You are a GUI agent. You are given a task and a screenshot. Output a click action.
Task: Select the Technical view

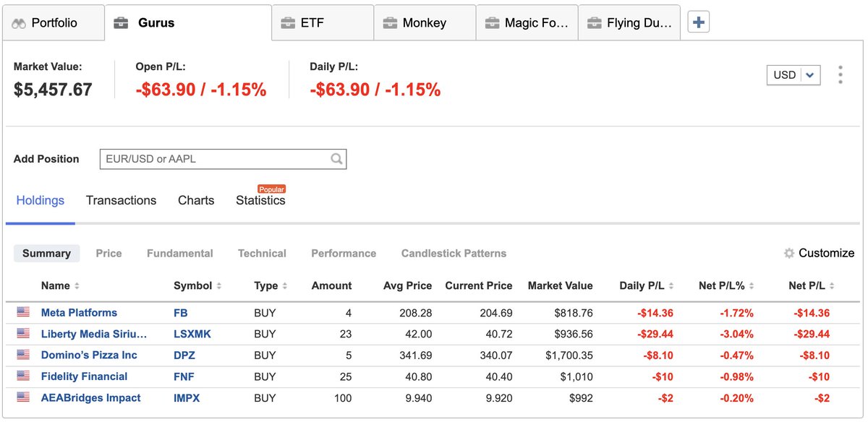pos(262,254)
